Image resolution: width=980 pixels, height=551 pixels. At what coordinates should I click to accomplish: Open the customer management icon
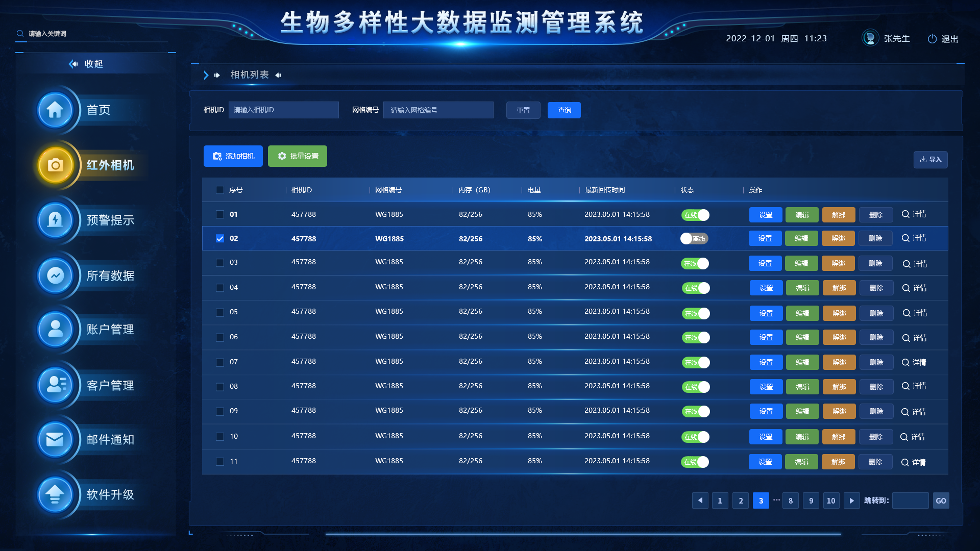coord(55,385)
